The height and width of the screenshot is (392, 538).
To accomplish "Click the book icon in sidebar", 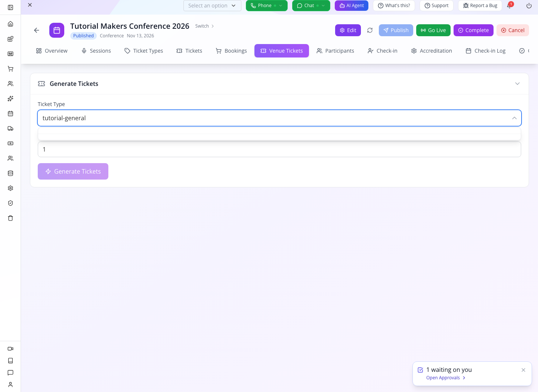I will click(x=10, y=361).
